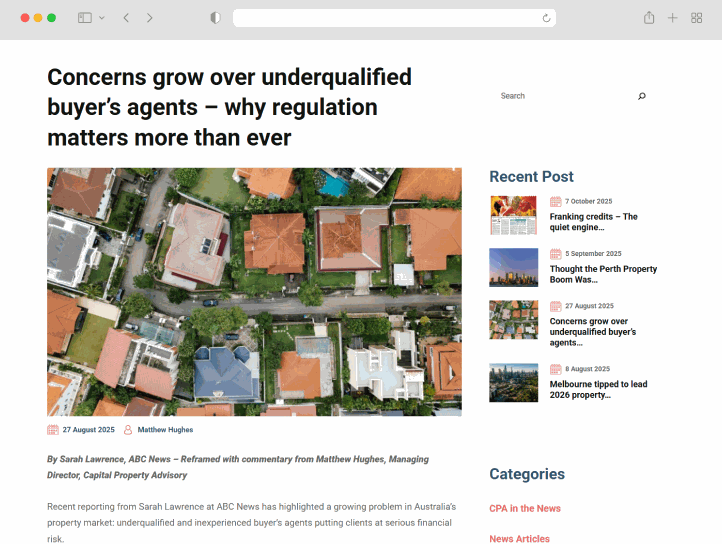The width and height of the screenshot is (722, 544).
Task: Open the Share icon in toolbar
Action: click(649, 18)
